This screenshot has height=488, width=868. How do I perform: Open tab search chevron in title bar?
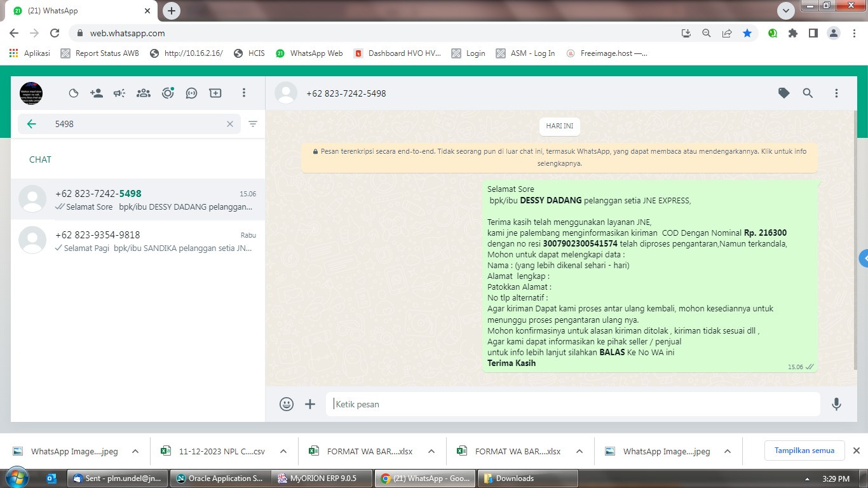[786, 11]
